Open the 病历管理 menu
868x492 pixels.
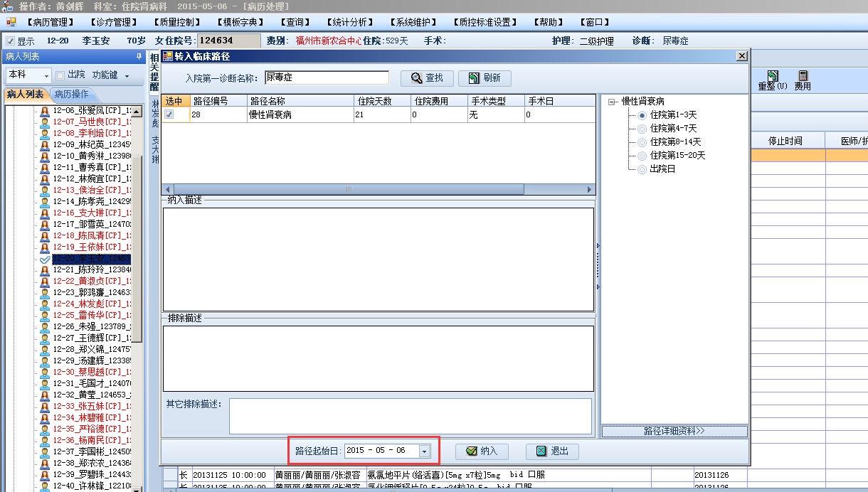click(x=50, y=22)
